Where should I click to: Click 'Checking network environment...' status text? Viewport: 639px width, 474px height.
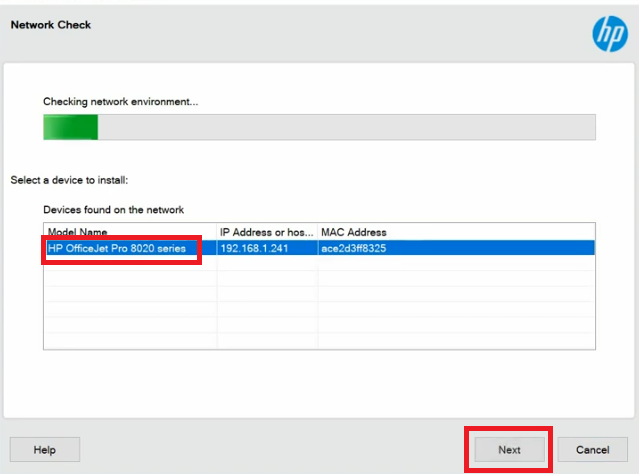121,101
